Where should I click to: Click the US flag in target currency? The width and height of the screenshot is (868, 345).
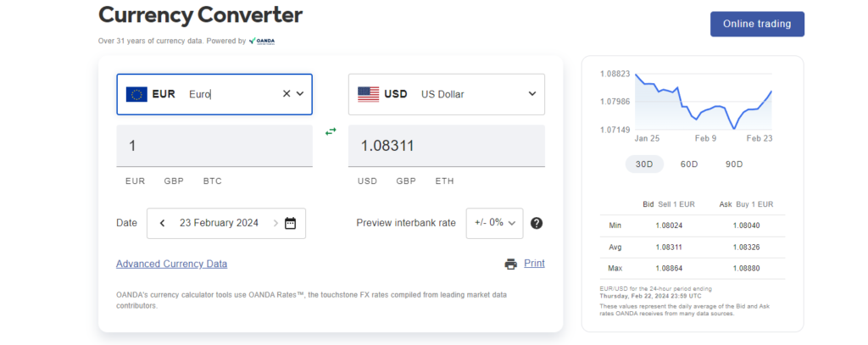368,94
